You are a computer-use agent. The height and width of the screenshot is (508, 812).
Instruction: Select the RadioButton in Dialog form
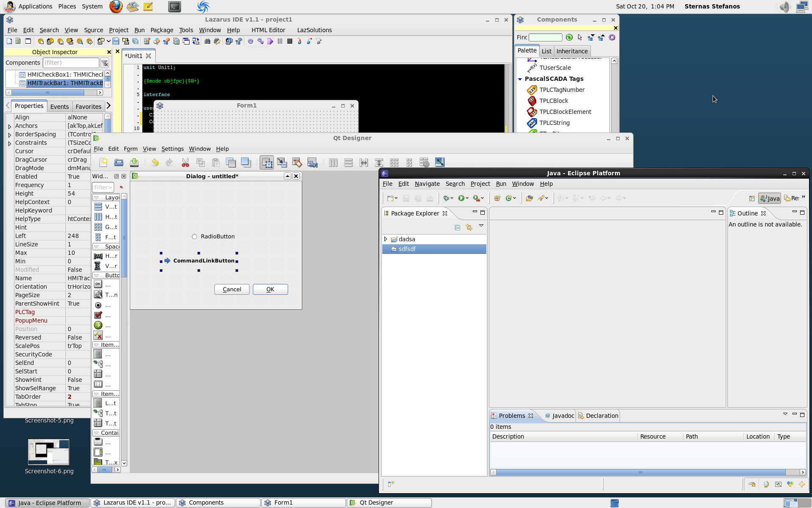click(213, 237)
